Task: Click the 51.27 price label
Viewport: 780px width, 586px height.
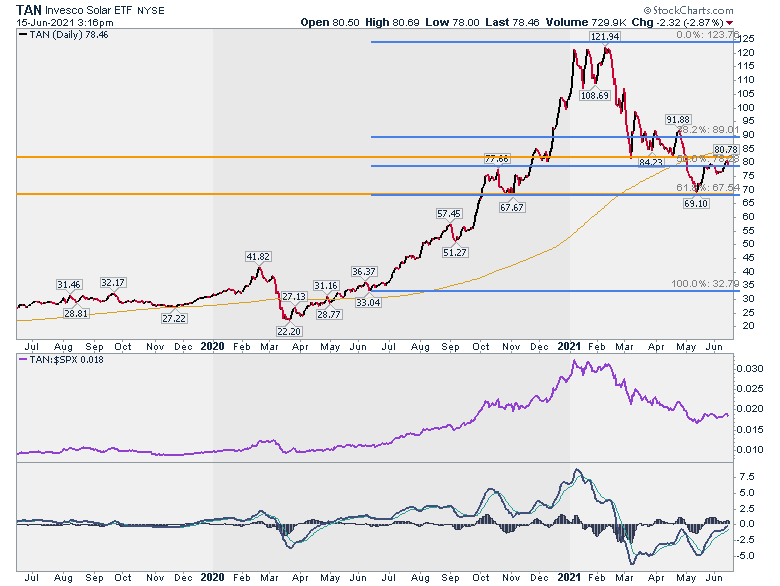Action: pyautogui.click(x=455, y=252)
